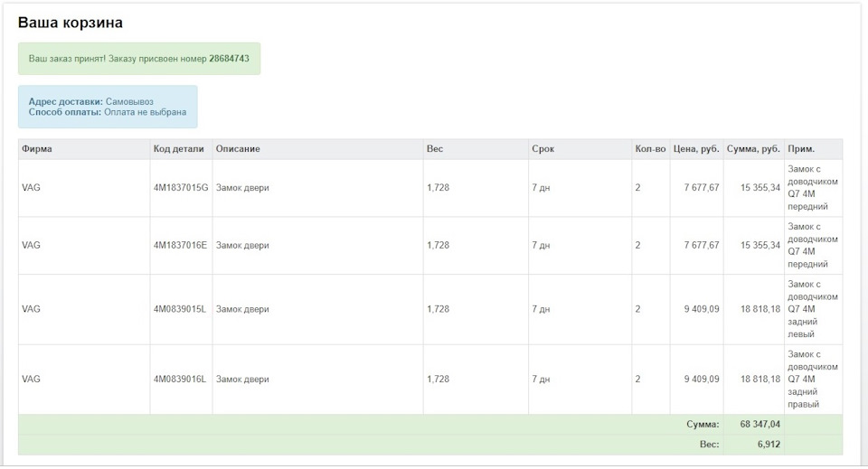Select part code 4M0839016L
Screen dimensions: 868x469
[179, 380]
